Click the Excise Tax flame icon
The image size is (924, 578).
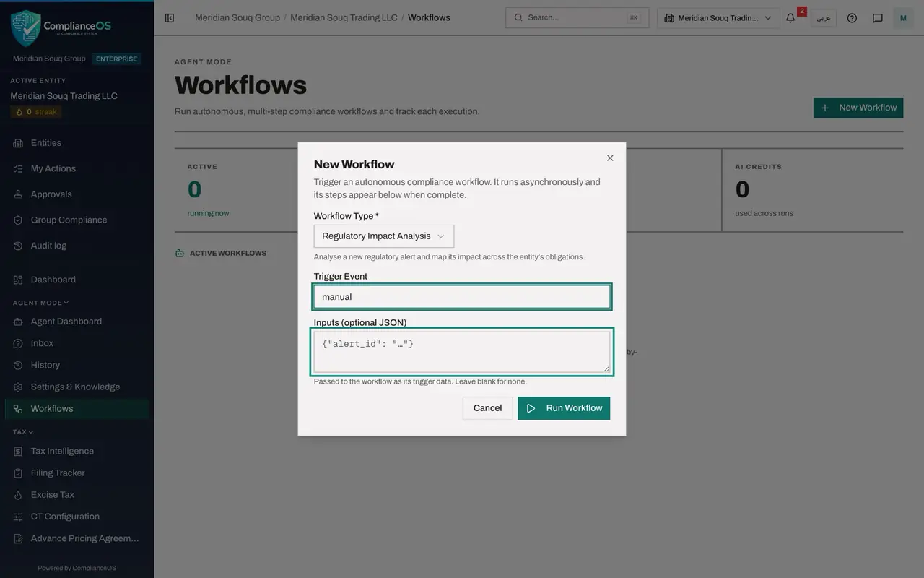18,495
